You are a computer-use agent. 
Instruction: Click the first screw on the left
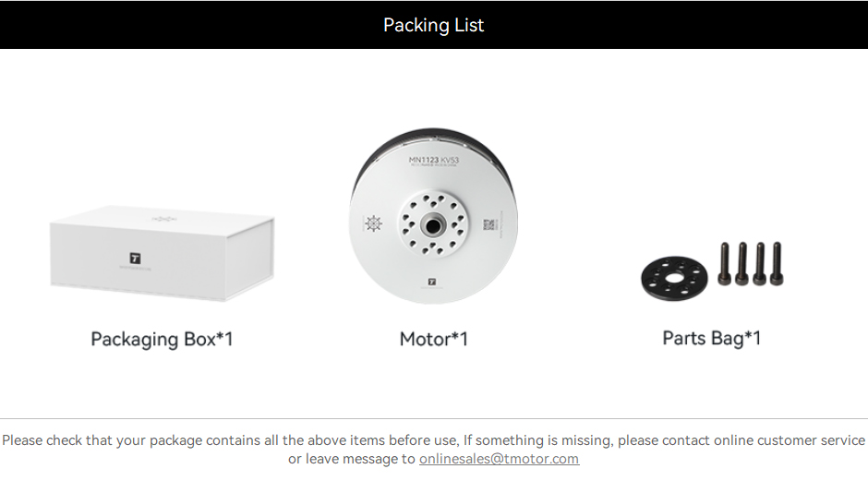pyautogui.click(x=725, y=263)
